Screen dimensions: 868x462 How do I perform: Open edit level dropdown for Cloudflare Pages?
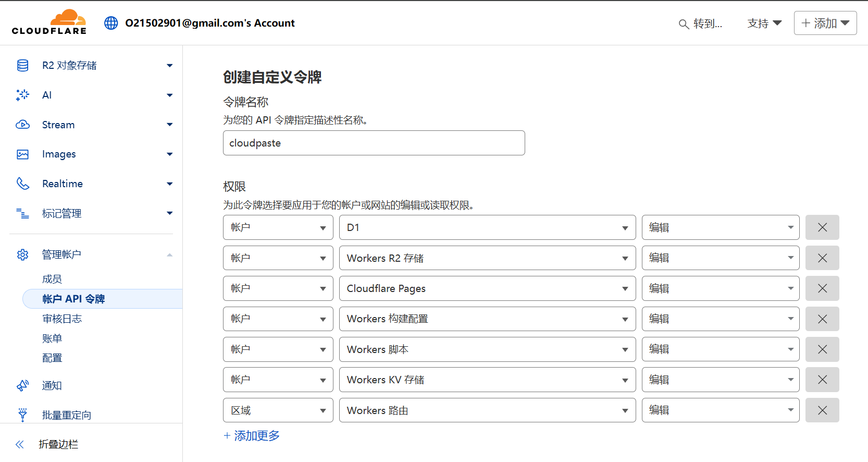click(x=720, y=288)
